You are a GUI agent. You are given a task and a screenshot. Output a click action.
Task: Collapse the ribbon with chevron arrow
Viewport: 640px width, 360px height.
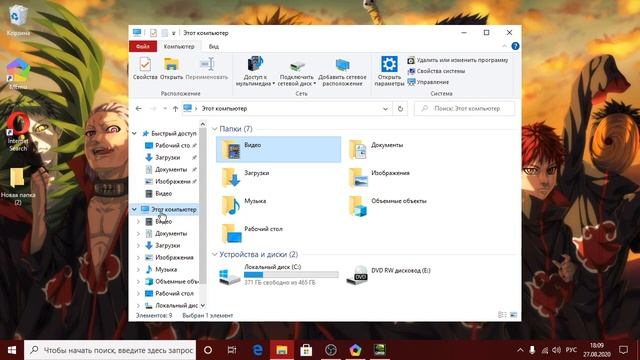pyautogui.click(x=504, y=46)
